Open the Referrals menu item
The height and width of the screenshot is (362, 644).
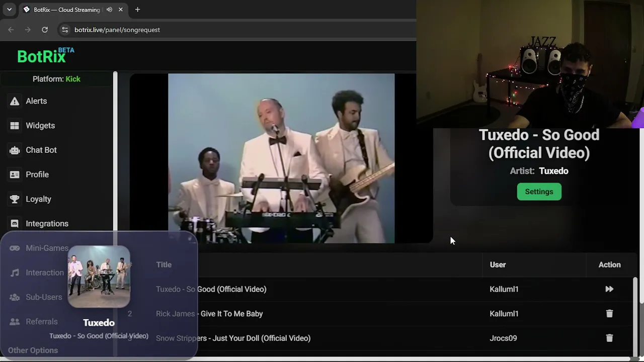point(42,322)
